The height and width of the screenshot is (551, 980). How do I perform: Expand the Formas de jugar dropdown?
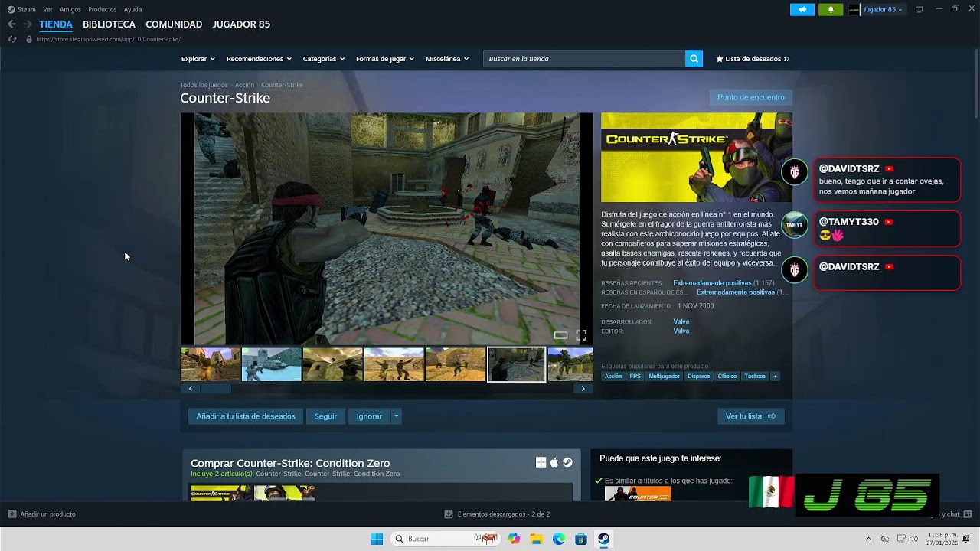click(384, 59)
